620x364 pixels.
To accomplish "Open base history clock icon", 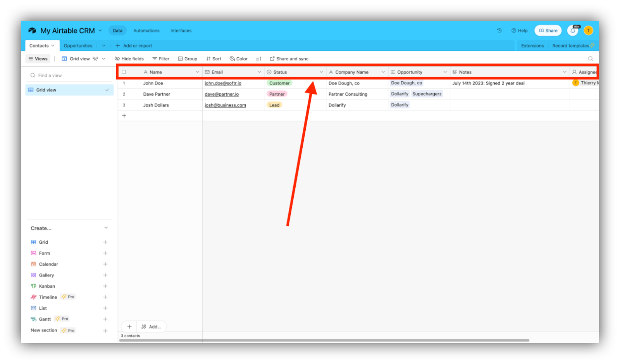I will click(499, 31).
